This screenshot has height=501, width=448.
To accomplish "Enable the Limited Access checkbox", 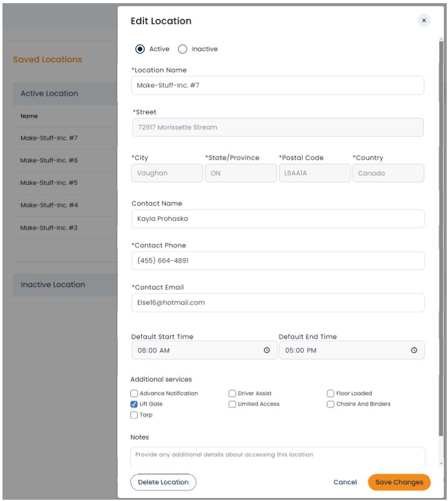I will point(232,404).
